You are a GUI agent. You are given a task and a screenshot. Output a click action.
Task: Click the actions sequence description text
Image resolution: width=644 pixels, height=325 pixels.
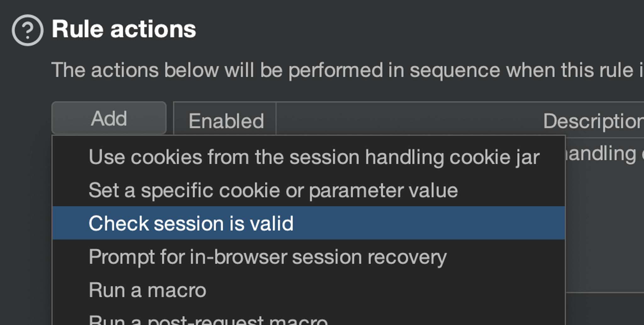tap(346, 70)
